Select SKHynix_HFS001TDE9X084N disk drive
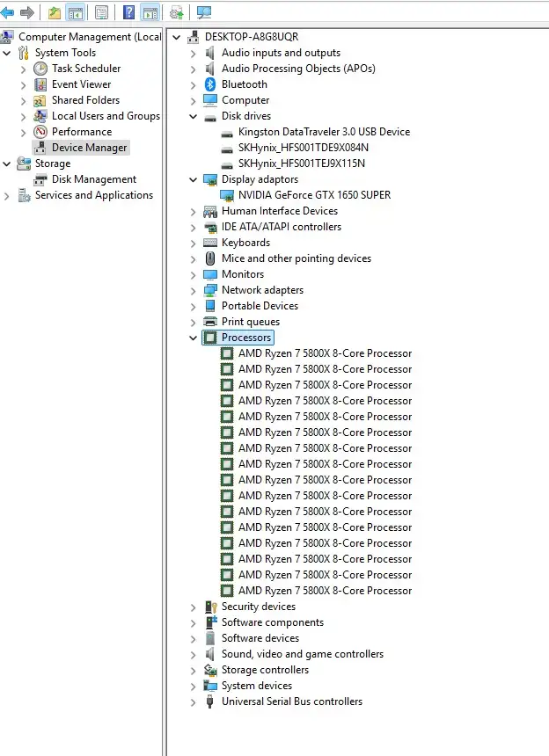The image size is (549, 756). pos(304,148)
